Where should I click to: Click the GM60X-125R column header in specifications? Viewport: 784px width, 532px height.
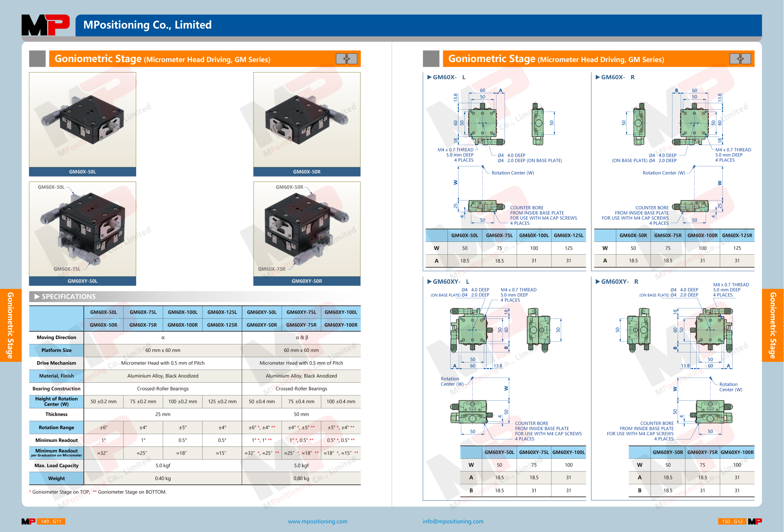[x=222, y=325]
